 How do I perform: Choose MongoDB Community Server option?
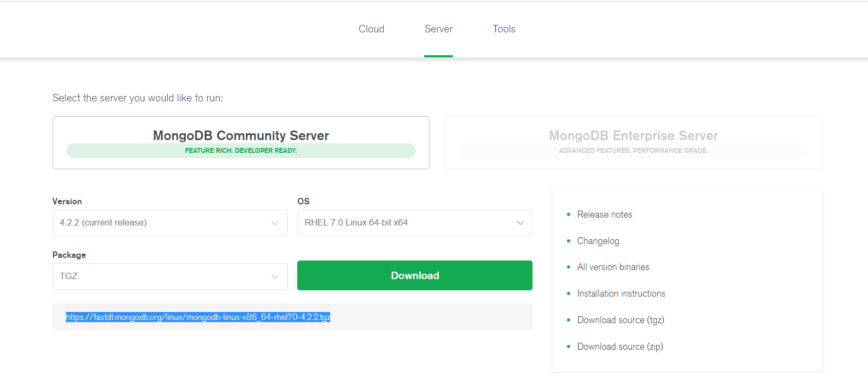(241, 142)
